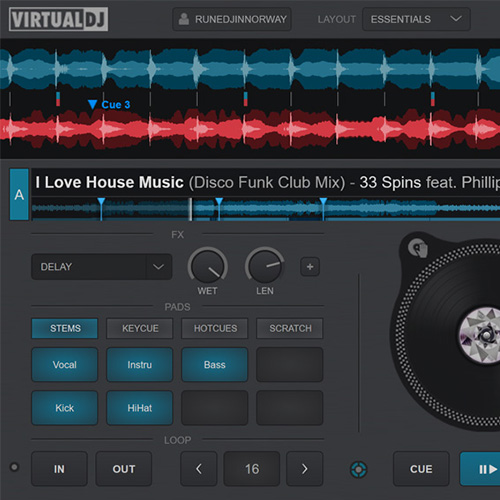Toggle the Vocal stem pad

coord(65,365)
